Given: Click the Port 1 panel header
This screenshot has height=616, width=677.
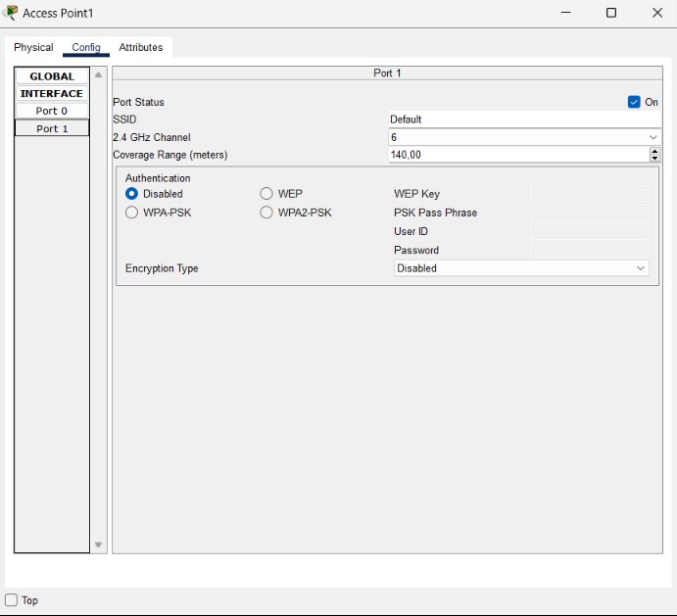Looking at the screenshot, I should click(387, 73).
